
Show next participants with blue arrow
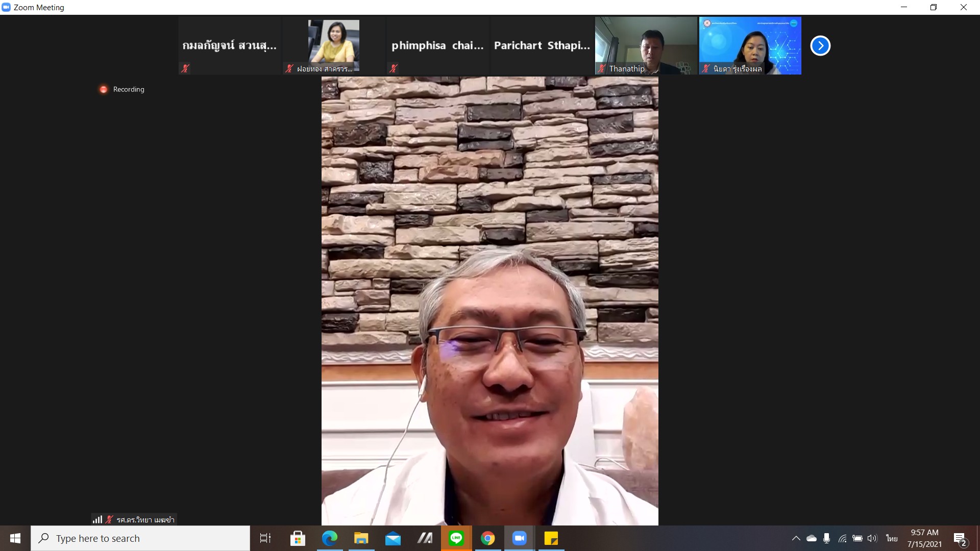tap(820, 46)
